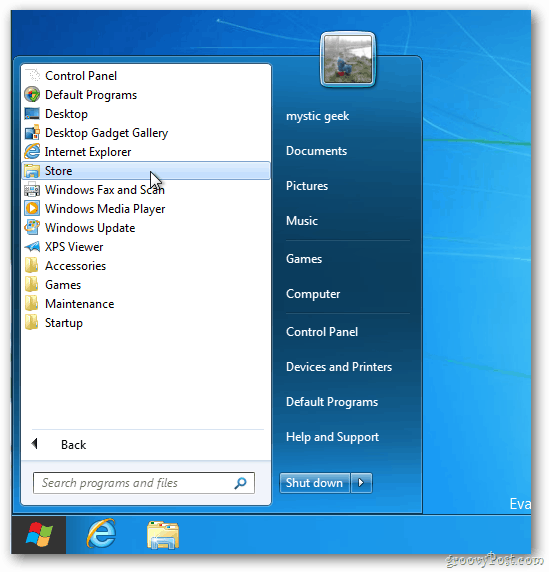Click the XPS Viewer paper plane icon
The width and height of the screenshot is (549, 572).
point(32,247)
